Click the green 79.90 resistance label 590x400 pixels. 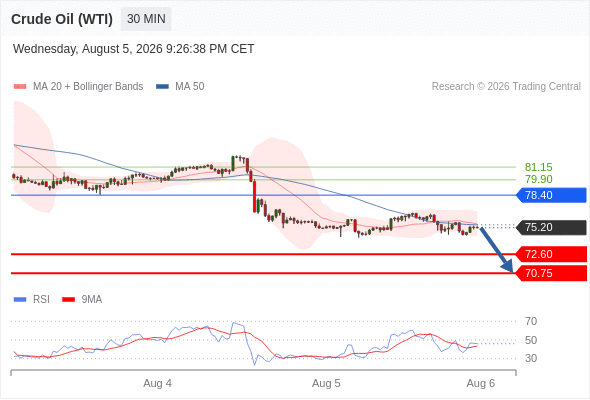tap(538, 179)
